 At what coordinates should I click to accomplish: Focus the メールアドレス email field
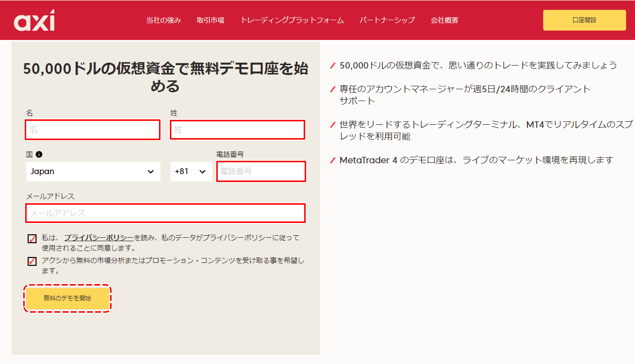(x=165, y=213)
